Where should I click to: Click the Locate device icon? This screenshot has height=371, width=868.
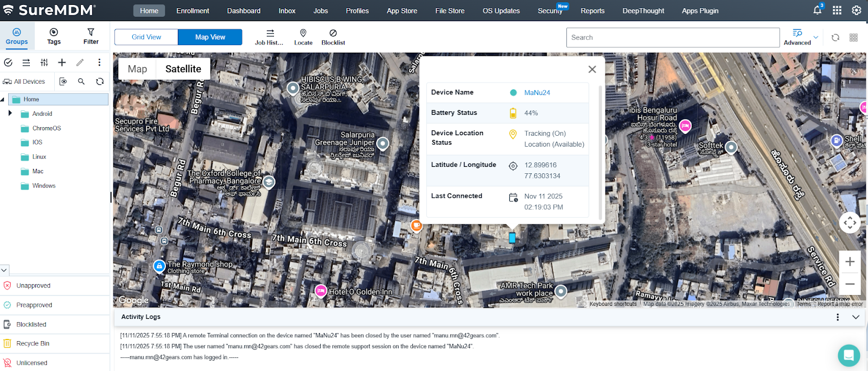coord(303,36)
